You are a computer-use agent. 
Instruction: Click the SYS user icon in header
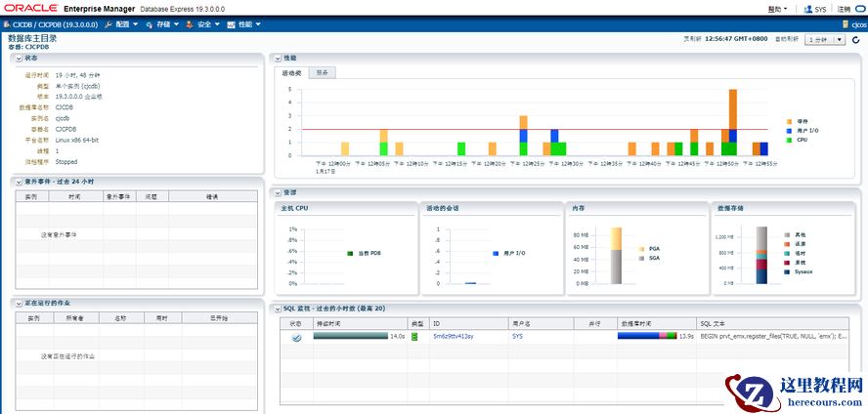tap(807, 9)
